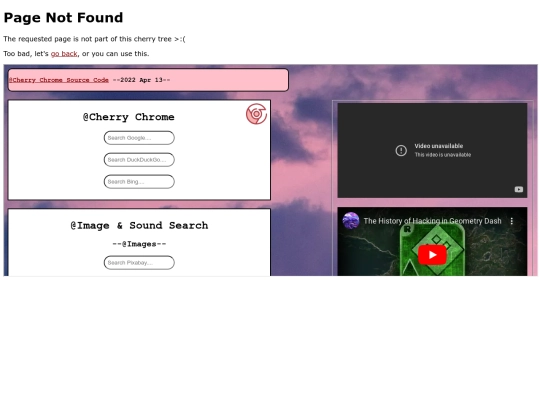Click the warning icon on unavailable video

[401, 150]
